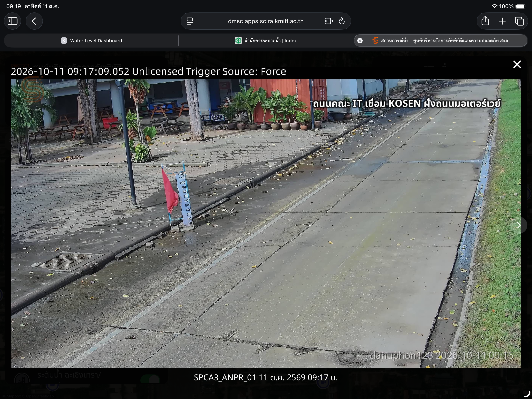The width and height of the screenshot is (532, 399).
Task: Tap the CCTV road camera image
Action: [266, 224]
